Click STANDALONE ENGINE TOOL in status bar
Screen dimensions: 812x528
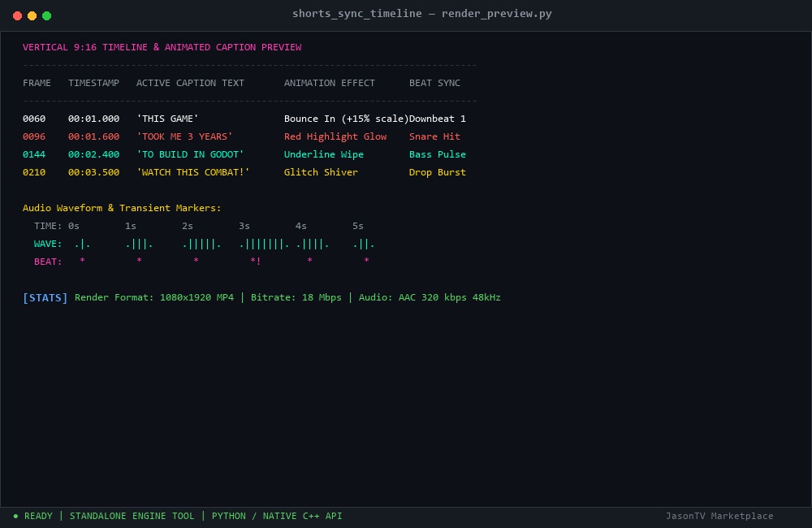point(132,516)
